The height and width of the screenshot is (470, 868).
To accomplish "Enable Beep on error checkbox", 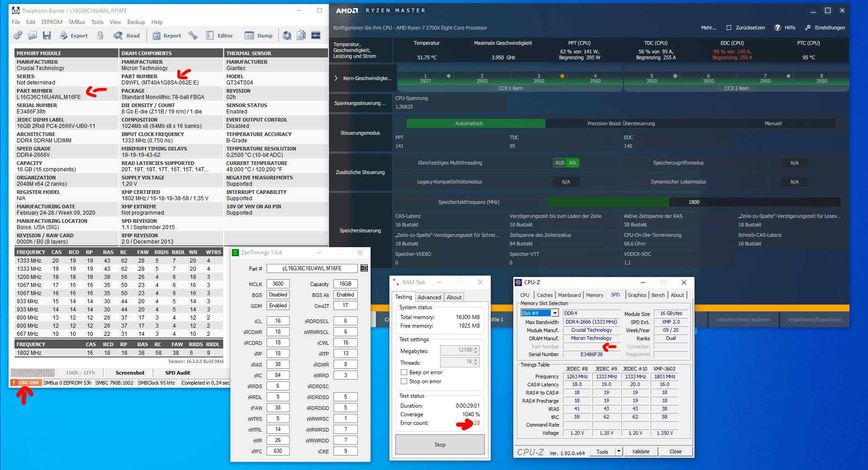I will [x=404, y=372].
